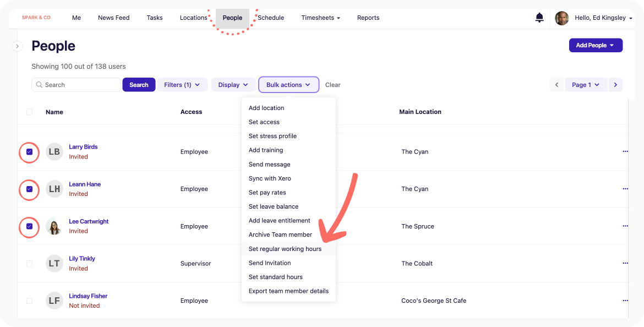
Task: Tick the Lily Tinkly checkbox
Action: [x=30, y=264]
